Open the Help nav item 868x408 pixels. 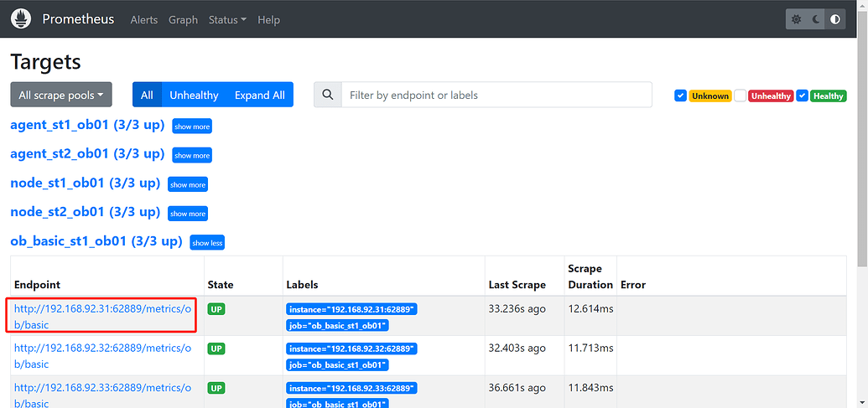click(x=269, y=19)
